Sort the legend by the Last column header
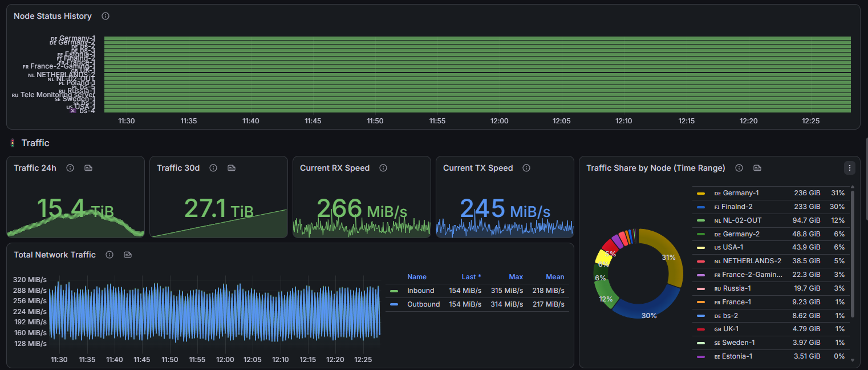The width and height of the screenshot is (868, 370). point(471,277)
